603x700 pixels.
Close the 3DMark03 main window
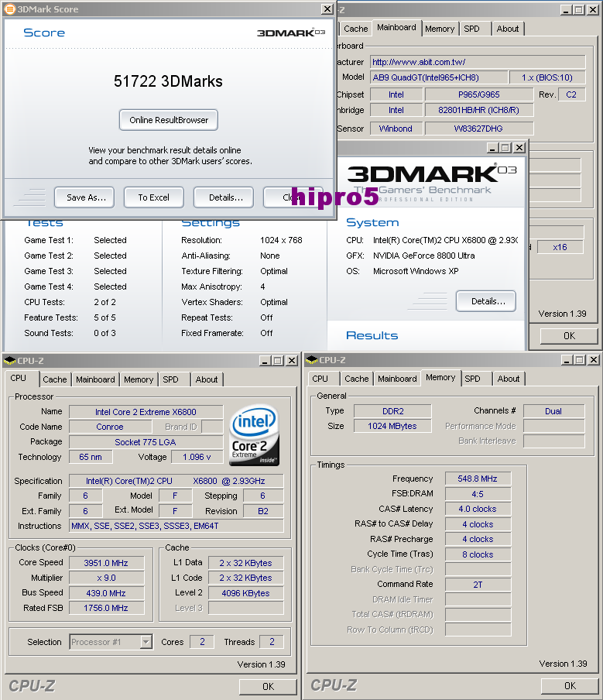coord(519,147)
